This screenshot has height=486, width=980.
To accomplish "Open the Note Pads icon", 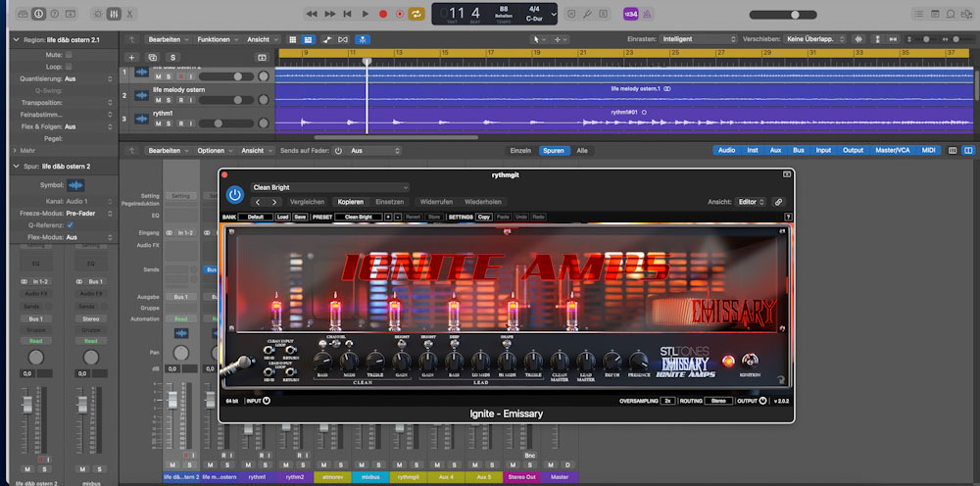I will click(935, 14).
